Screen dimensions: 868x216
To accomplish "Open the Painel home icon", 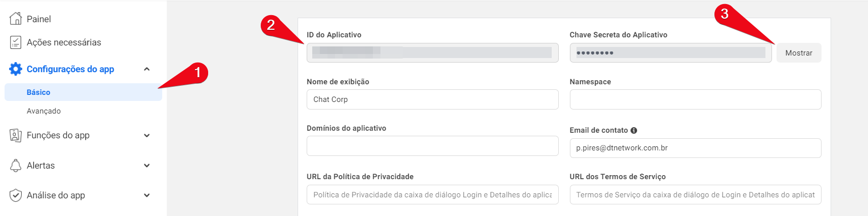I will click(16, 19).
